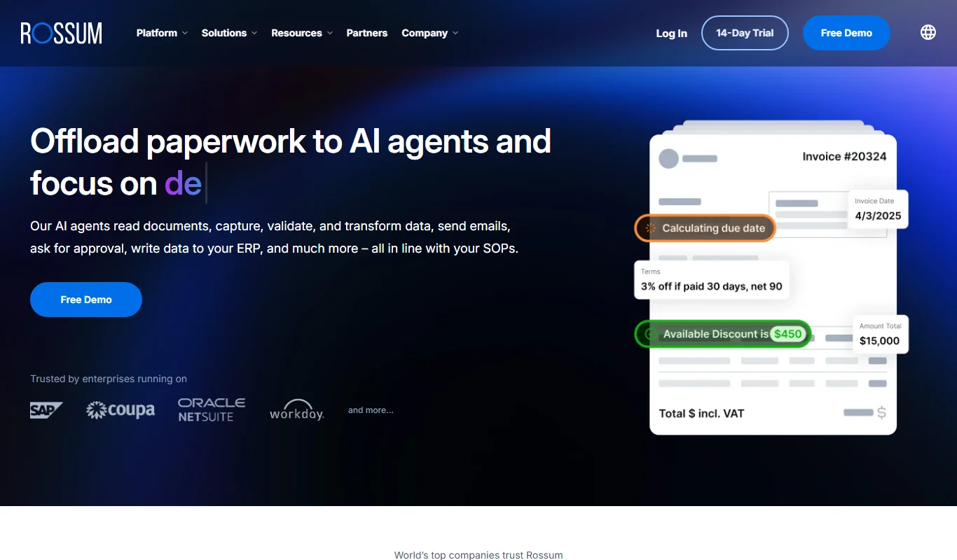This screenshot has height=560, width=957.
Task: Open the language globe icon
Action: (x=928, y=32)
